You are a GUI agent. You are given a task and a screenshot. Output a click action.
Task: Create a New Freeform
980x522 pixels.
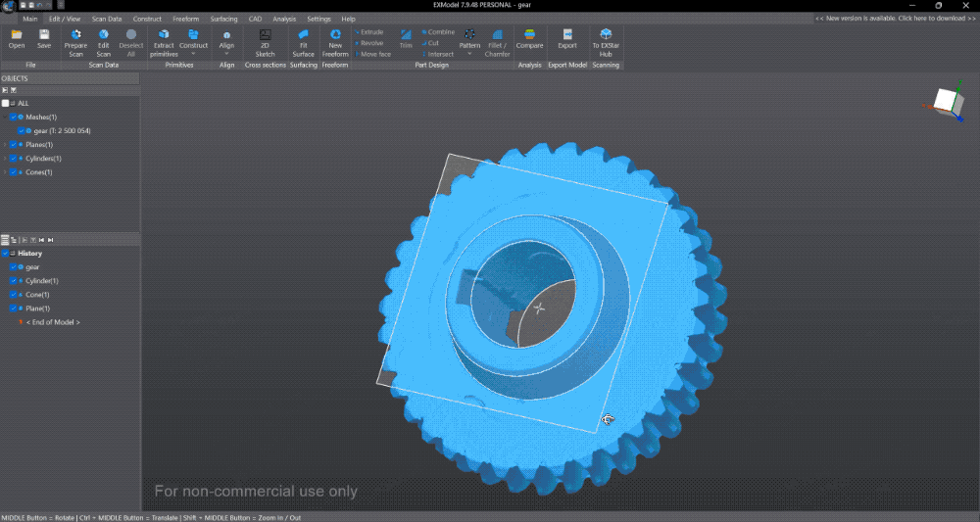pos(335,42)
